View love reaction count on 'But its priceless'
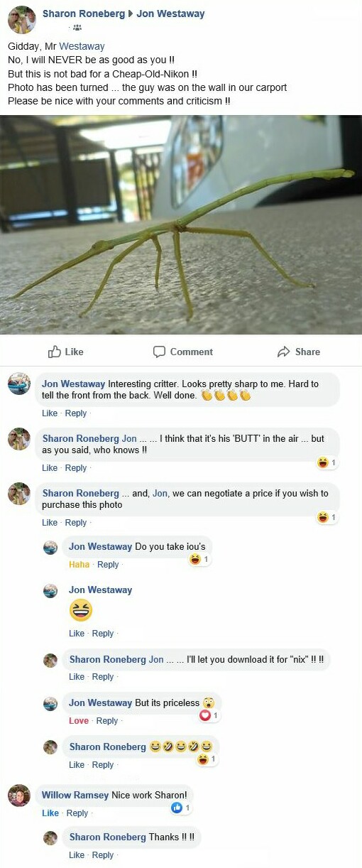 (209, 715)
